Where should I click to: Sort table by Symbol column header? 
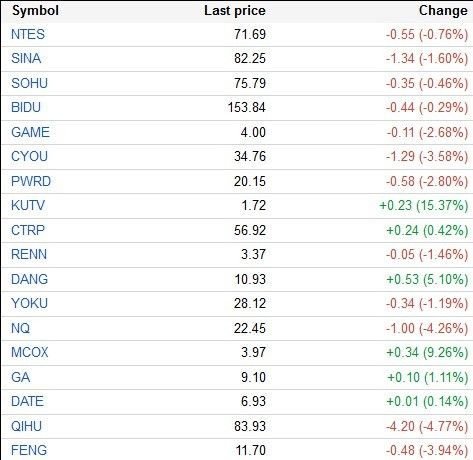coord(35,11)
